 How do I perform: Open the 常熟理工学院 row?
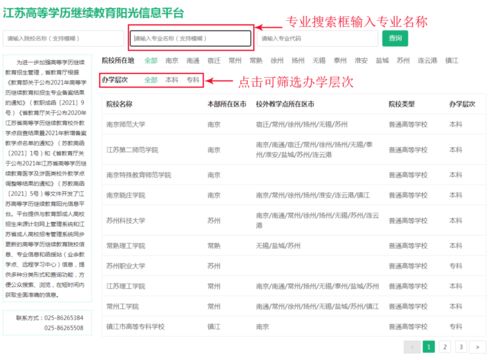(294, 246)
